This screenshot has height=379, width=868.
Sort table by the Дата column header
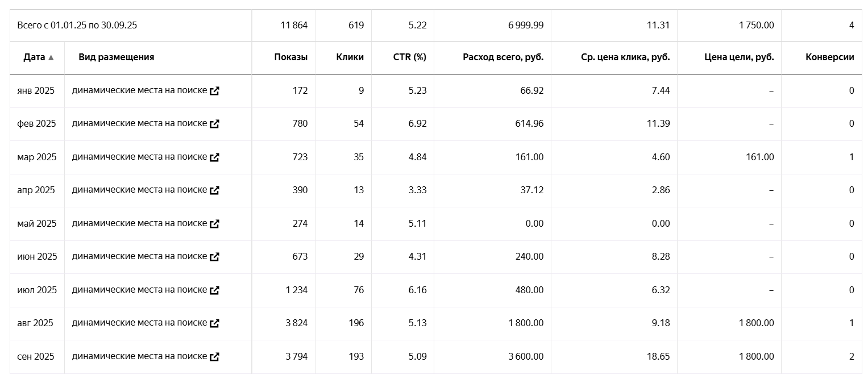pyautogui.click(x=34, y=57)
